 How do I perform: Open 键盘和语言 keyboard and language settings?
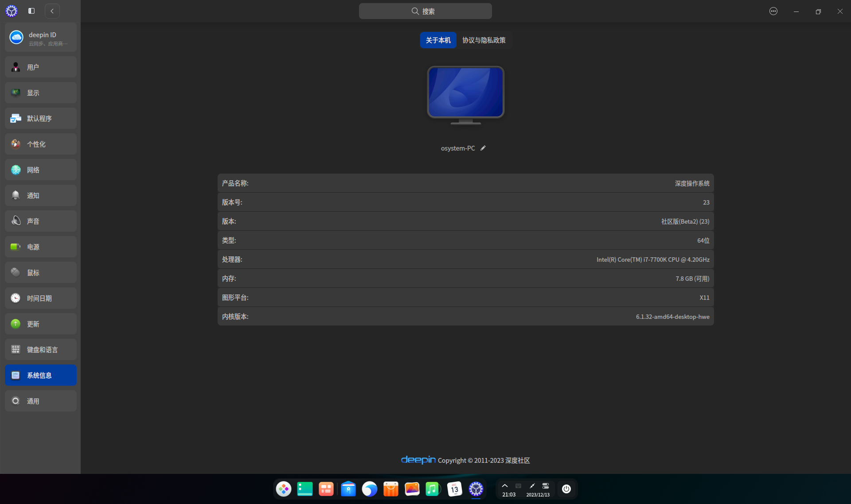coord(41,349)
